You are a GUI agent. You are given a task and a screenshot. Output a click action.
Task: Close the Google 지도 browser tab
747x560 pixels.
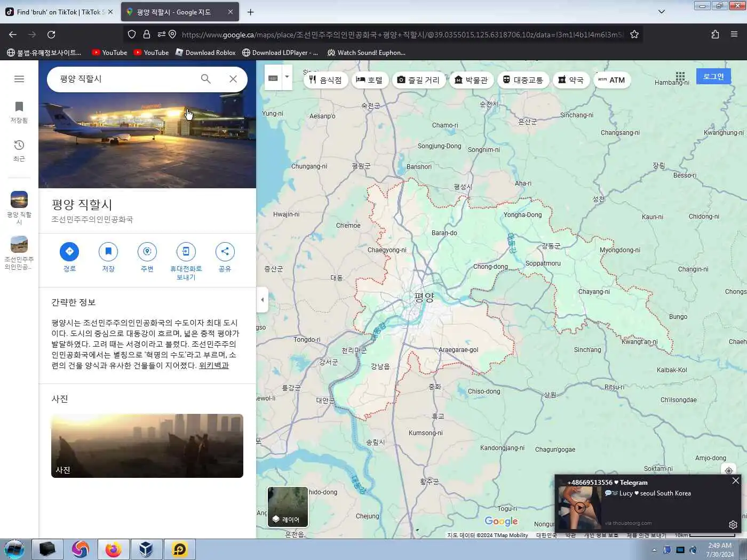(x=231, y=12)
